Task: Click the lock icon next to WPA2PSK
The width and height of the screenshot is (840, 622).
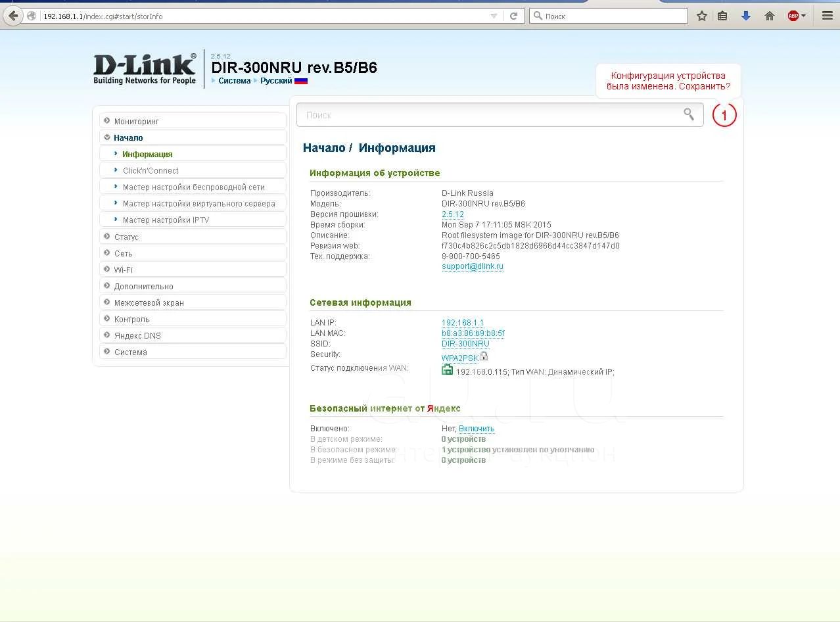Action: pyautogui.click(x=484, y=356)
